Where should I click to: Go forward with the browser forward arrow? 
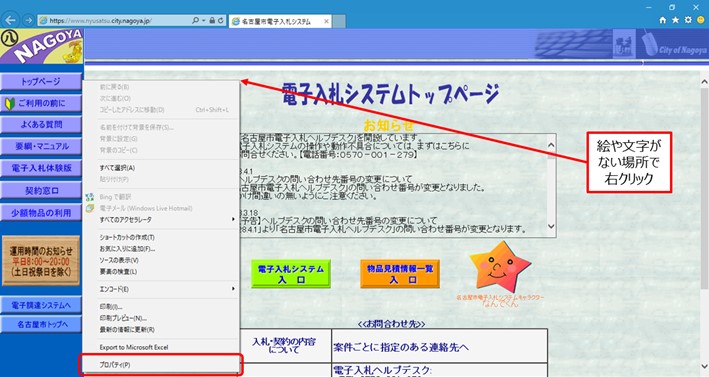(28, 20)
